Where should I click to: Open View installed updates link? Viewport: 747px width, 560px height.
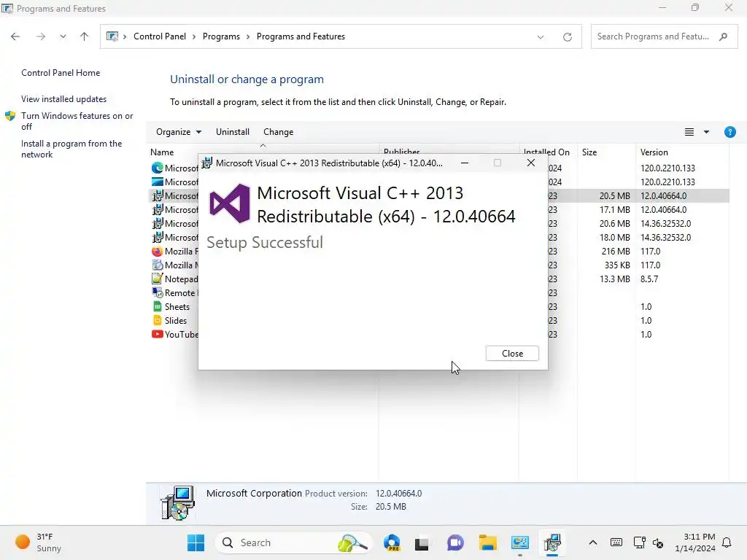64,99
